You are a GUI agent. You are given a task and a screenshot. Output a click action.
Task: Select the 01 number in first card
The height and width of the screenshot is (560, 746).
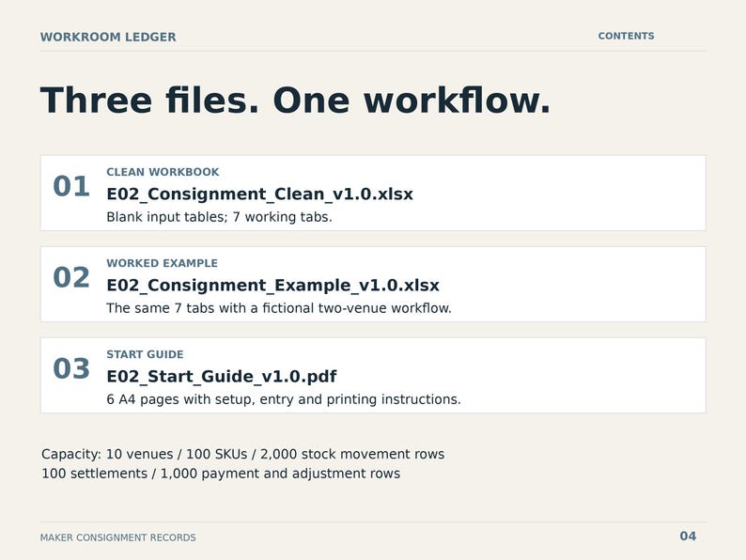coord(71,186)
